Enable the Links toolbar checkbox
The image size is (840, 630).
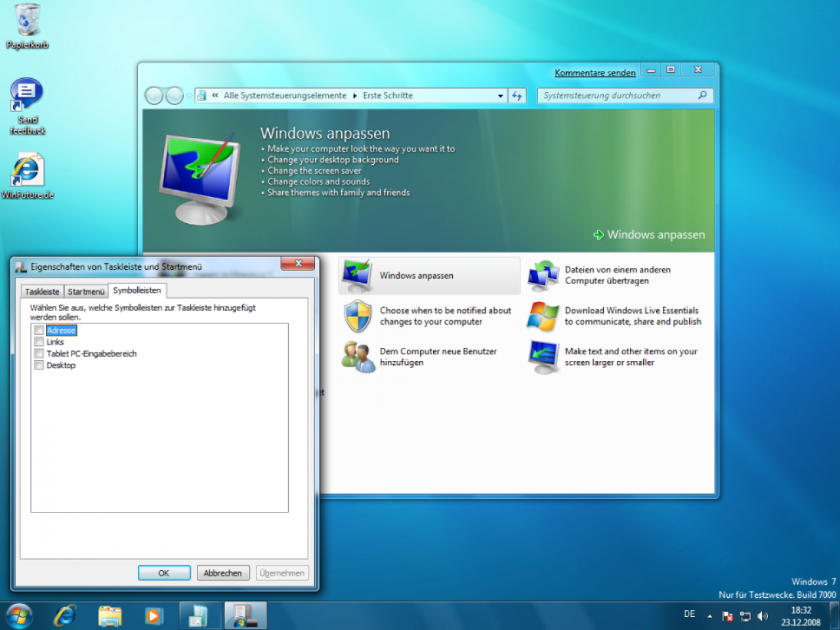pyautogui.click(x=39, y=342)
